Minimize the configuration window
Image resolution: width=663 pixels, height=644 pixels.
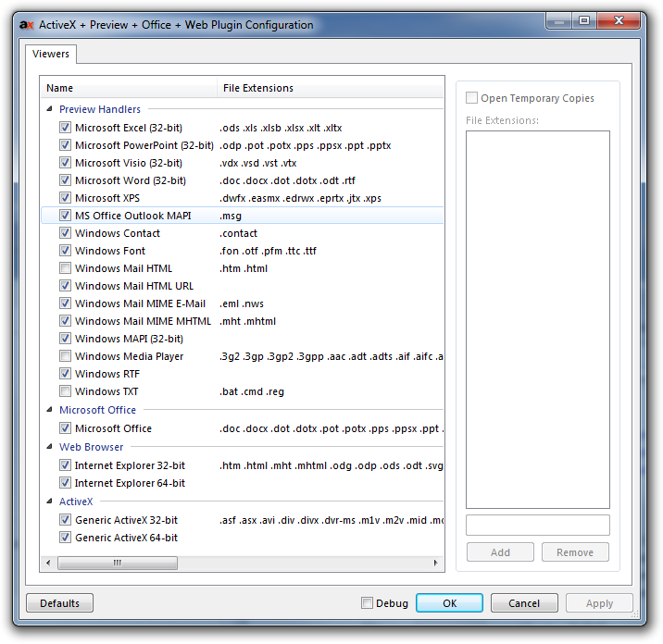tap(559, 20)
